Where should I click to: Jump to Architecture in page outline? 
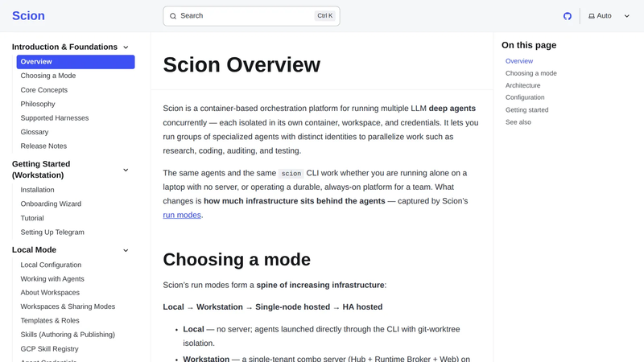(522, 85)
